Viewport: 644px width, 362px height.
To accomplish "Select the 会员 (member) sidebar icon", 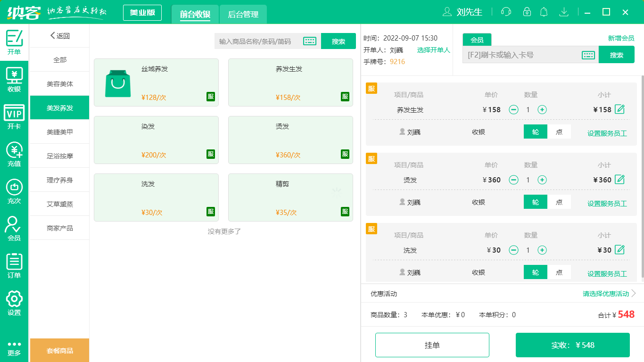I will [14, 229].
